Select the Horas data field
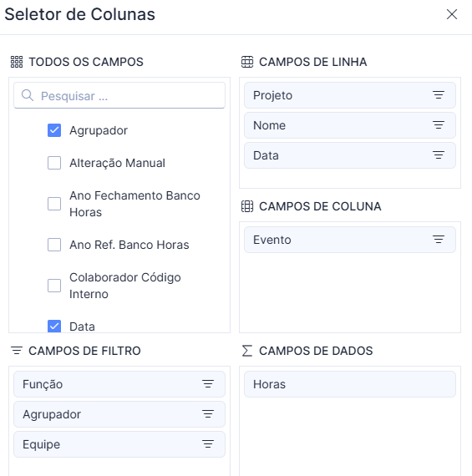Viewport: 472px width, 476px height. (x=350, y=384)
